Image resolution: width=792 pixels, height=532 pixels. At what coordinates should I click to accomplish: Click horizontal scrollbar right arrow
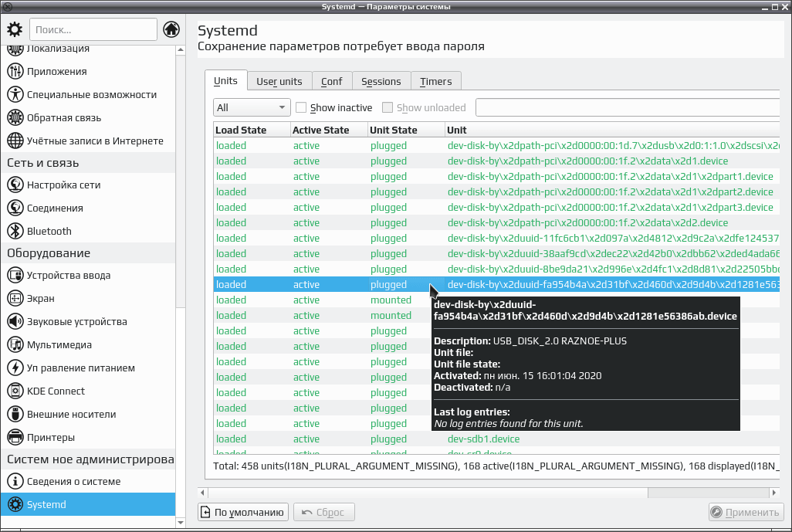point(773,493)
